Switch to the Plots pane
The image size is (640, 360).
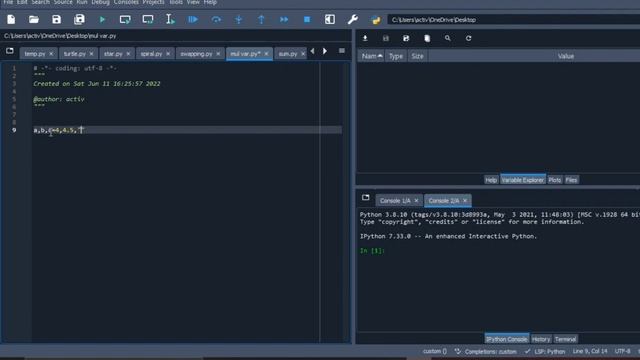555,180
